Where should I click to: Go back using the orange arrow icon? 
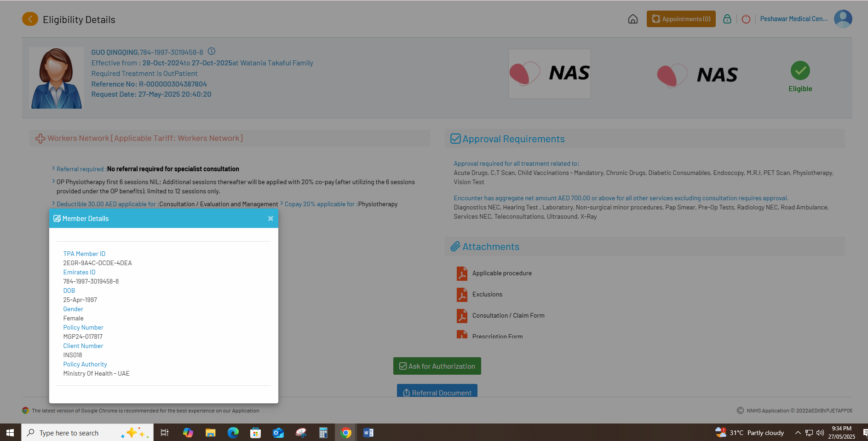(x=30, y=19)
